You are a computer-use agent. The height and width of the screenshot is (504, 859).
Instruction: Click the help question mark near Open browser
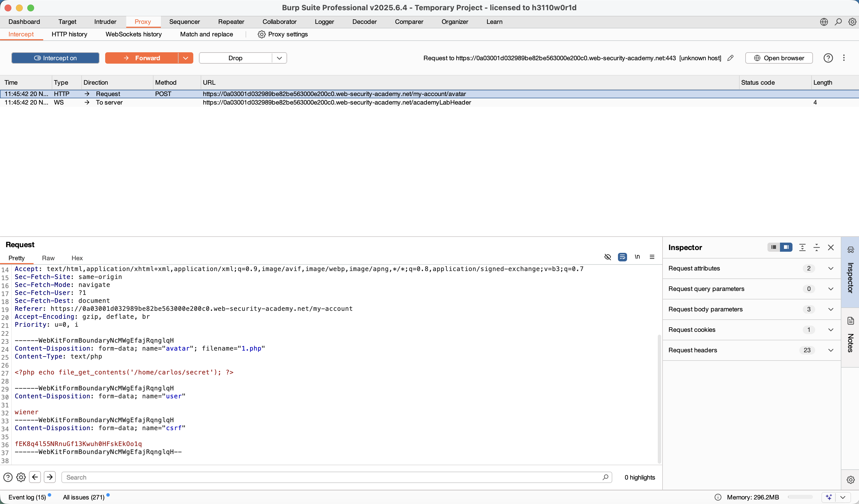[828, 58]
